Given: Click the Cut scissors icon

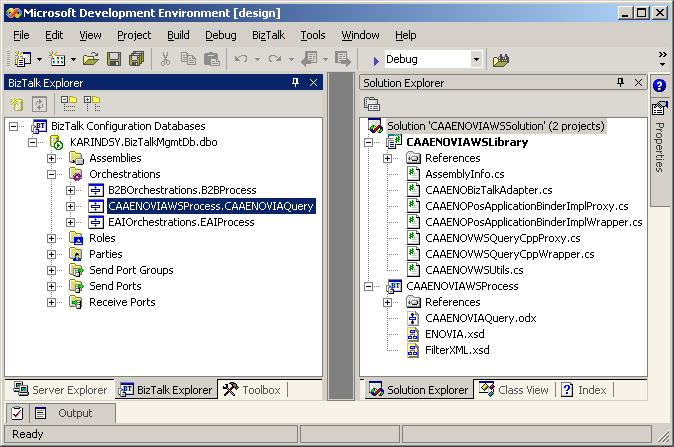Looking at the screenshot, I should pyautogui.click(x=165, y=59).
